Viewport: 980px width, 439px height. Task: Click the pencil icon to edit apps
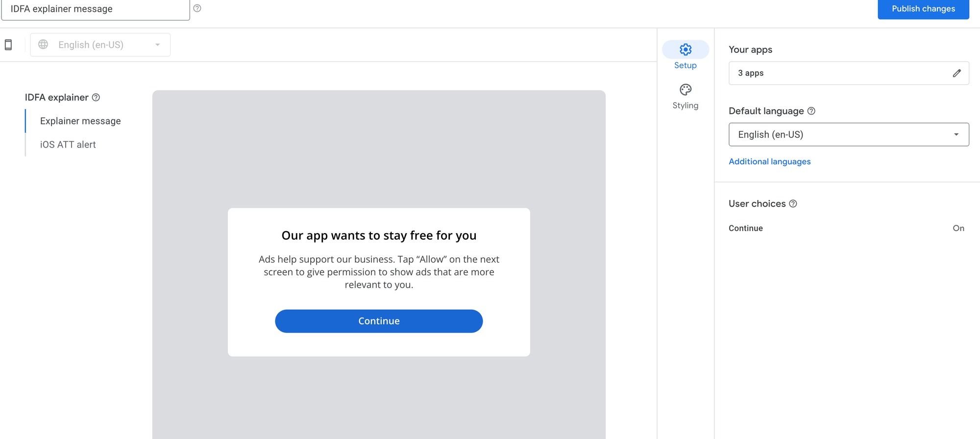pos(956,73)
